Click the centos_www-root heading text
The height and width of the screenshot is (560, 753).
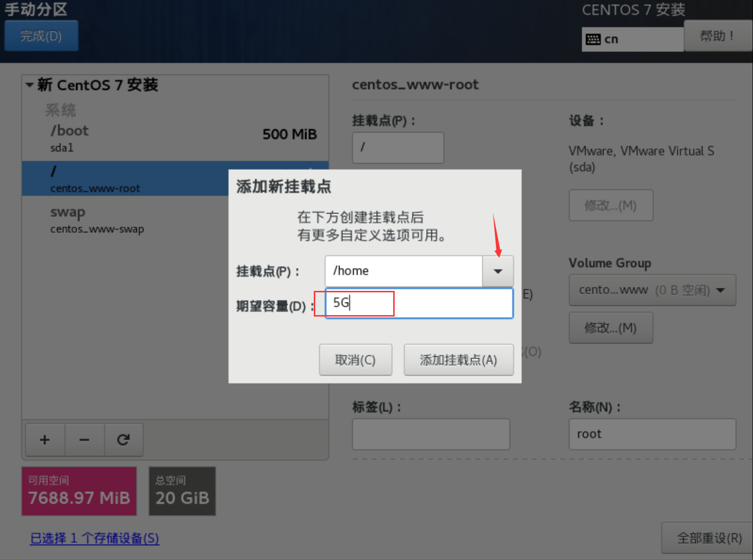[x=415, y=85]
